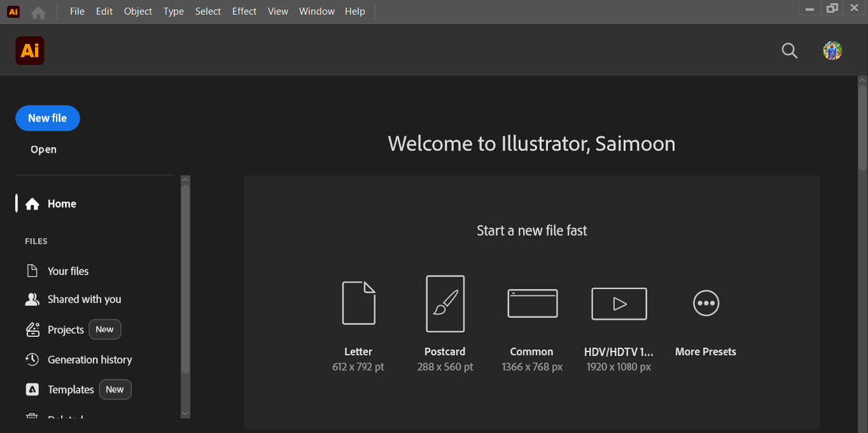This screenshot has height=433, width=868.
Task: Click the Shared with you people icon
Action: (x=32, y=299)
